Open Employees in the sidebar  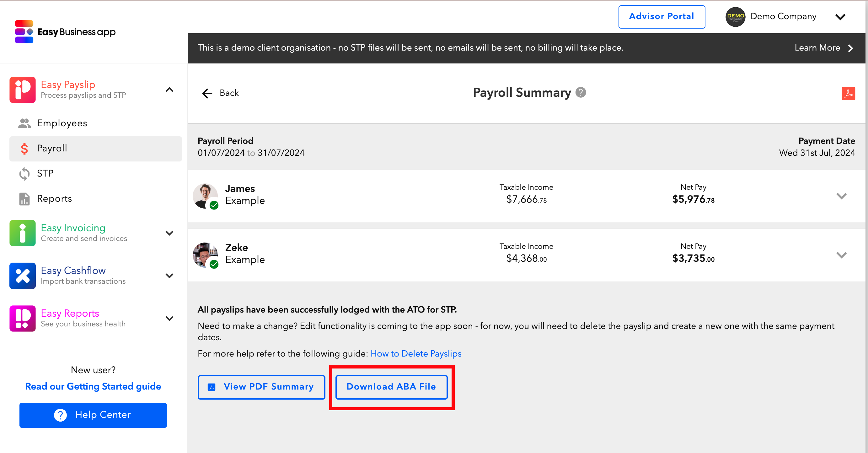[x=62, y=123]
